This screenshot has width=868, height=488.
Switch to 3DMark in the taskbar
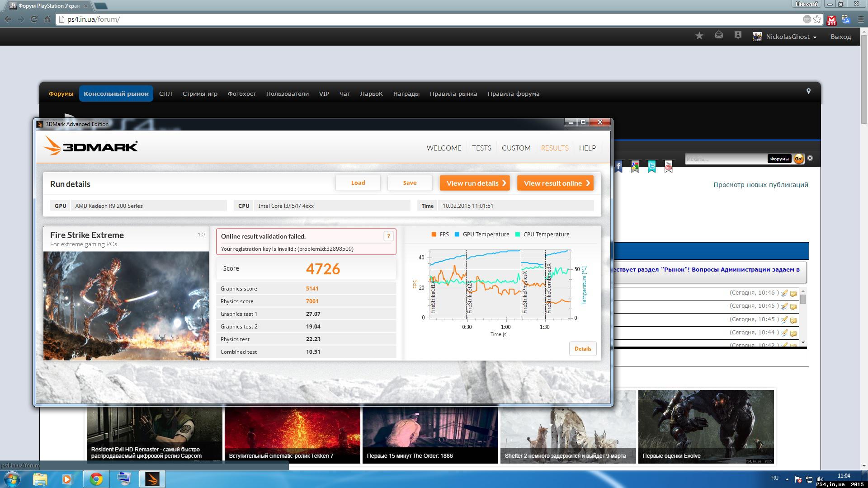[152, 479]
